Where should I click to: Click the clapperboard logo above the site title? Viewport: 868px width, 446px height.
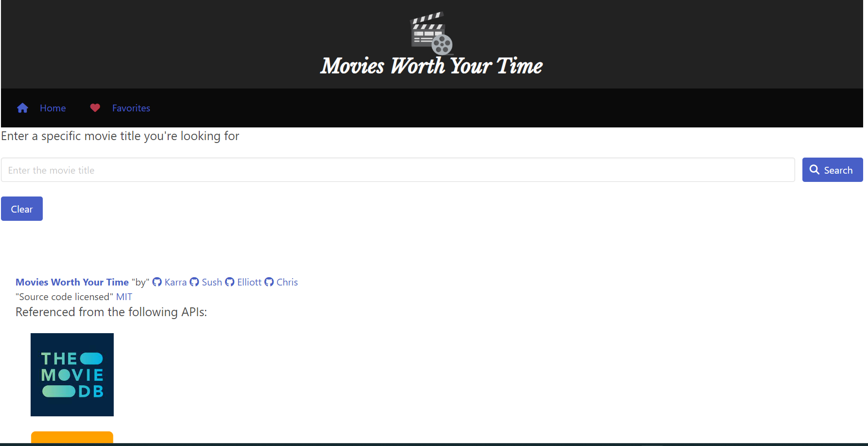pos(431,33)
